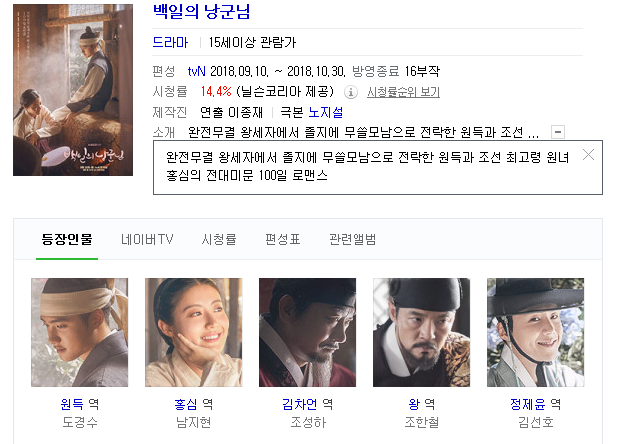Click the ratings info icon
Viewport: 618px width, 444px height.
pyautogui.click(x=351, y=92)
